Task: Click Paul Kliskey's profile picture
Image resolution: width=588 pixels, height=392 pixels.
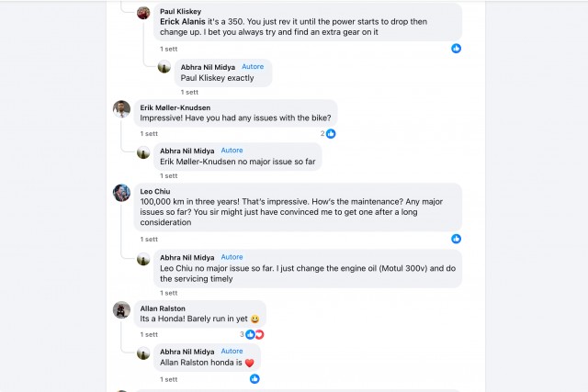Action: pos(143,13)
